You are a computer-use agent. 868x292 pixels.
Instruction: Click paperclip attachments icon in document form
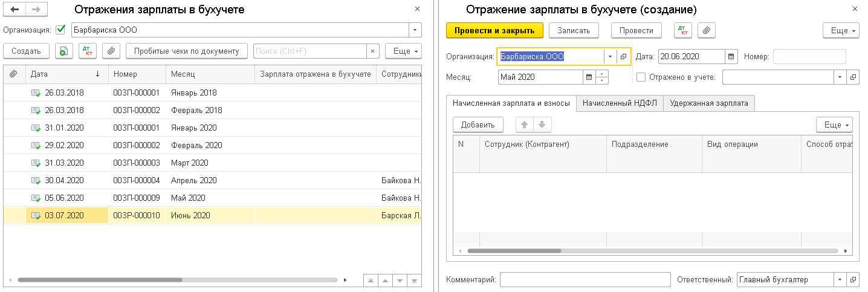tap(707, 30)
